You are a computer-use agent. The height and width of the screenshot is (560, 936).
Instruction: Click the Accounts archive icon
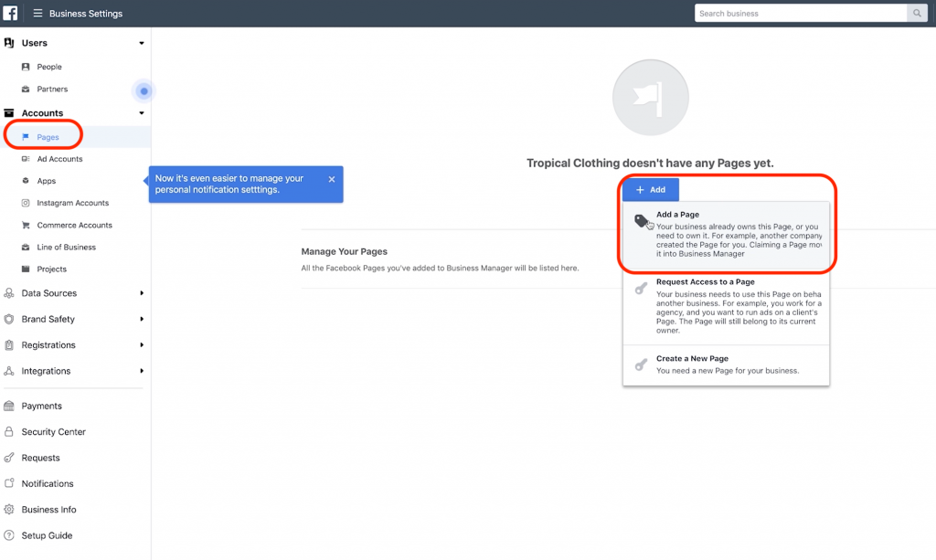[x=9, y=112]
